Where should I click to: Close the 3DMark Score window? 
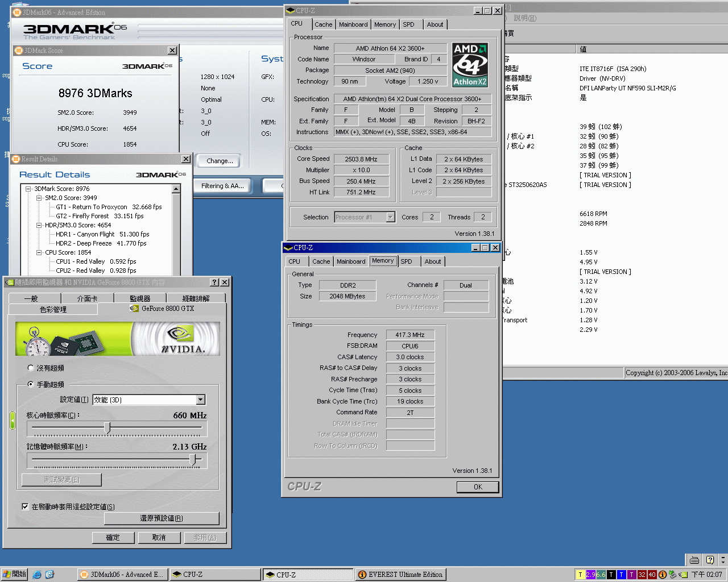coord(172,51)
